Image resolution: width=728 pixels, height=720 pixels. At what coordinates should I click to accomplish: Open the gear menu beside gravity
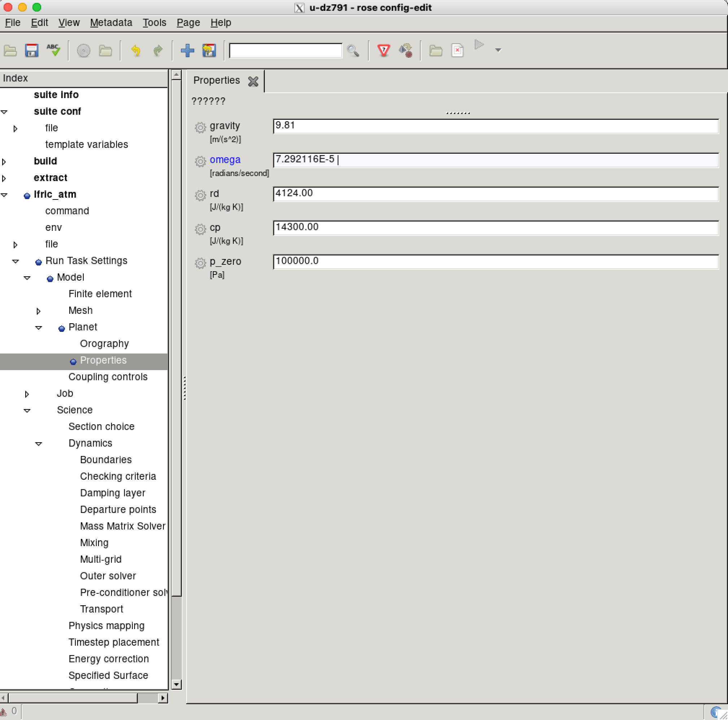pyautogui.click(x=200, y=128)
